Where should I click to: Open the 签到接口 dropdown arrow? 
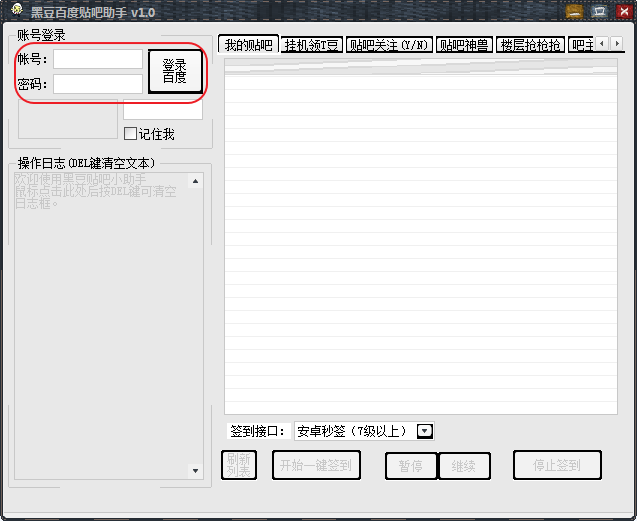[425, 431]
